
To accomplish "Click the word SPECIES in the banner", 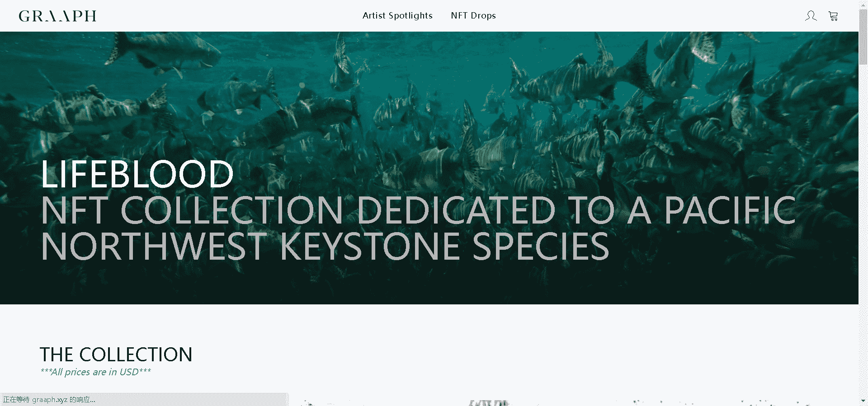I will (x=541, y=247).
